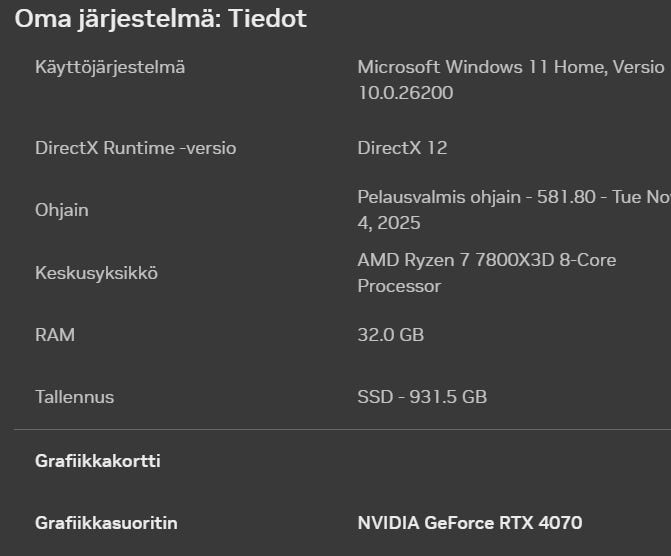Click the Grafiikkakortti section header
The height and width of the screenshot is (556, 671).
[98, 461]
